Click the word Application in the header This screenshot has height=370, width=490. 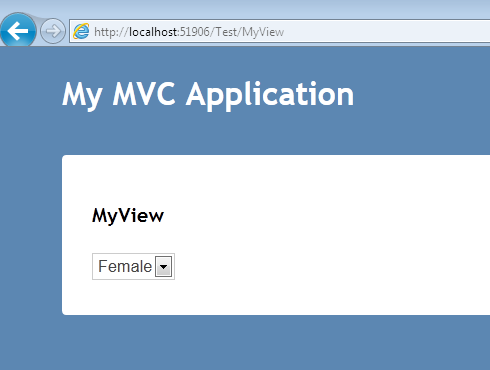(270, 95)
